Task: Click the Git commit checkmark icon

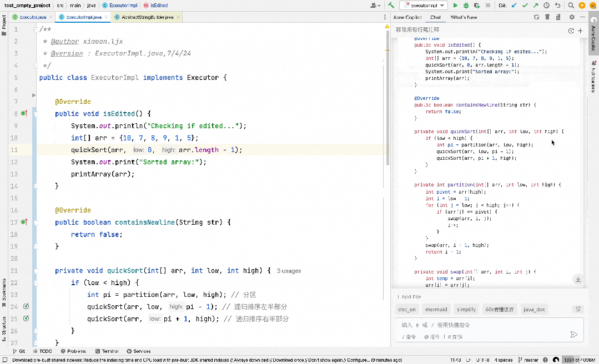Action: click(x=525, y=6)
